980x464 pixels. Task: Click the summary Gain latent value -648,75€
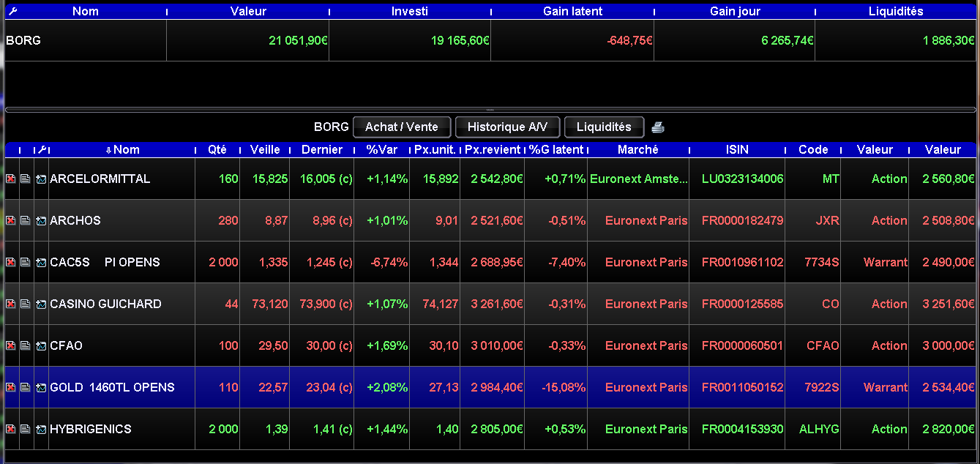(629, 41)
